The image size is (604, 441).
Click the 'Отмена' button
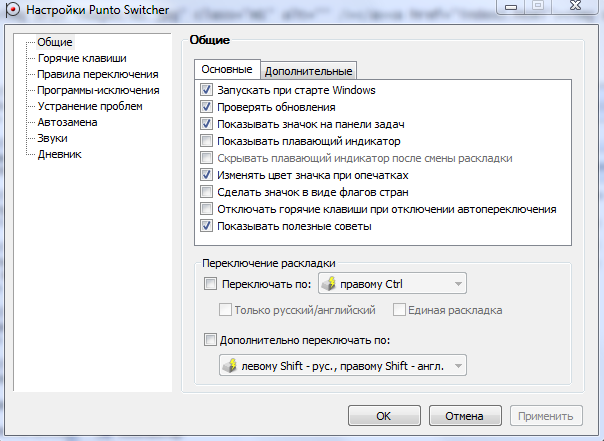tap(465, 416)
